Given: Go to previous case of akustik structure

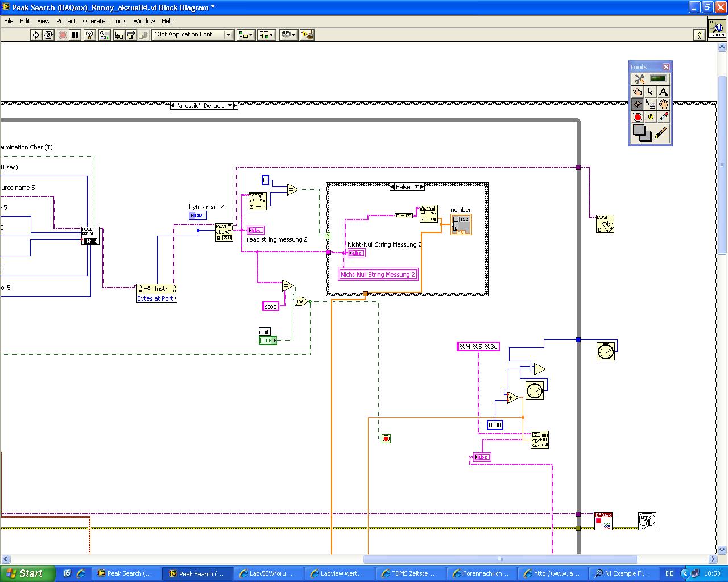Looking at the screenshot, I should click(x=172, y=106).
